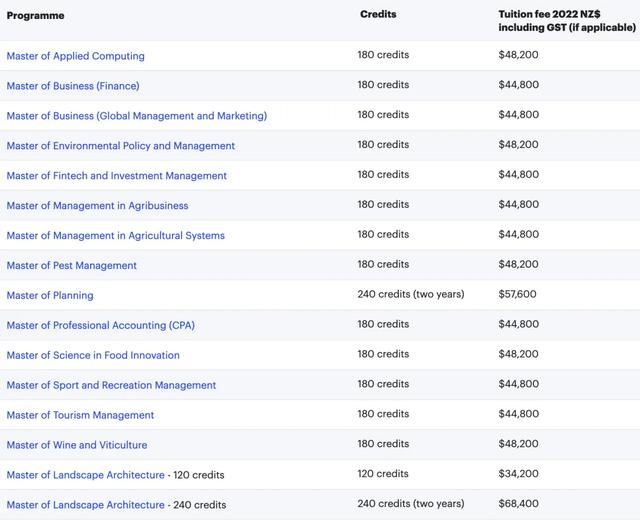This screenshot has width=640, height=520.
Task: Open Master of Wine and Viticulture link
Action: tap(76, 445)
